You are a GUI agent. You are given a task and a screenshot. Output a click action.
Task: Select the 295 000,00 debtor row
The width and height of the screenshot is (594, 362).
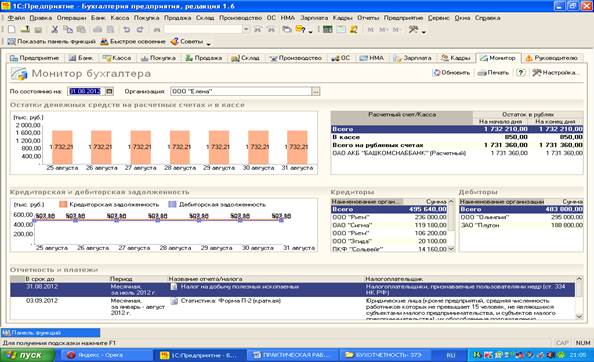(x=521, y=217)
